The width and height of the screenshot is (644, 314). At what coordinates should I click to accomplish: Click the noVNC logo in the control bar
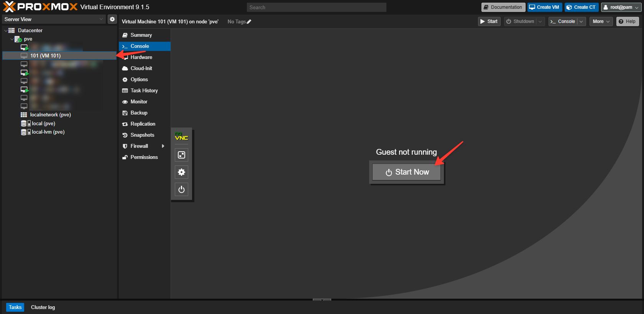[x=181, y=137]
